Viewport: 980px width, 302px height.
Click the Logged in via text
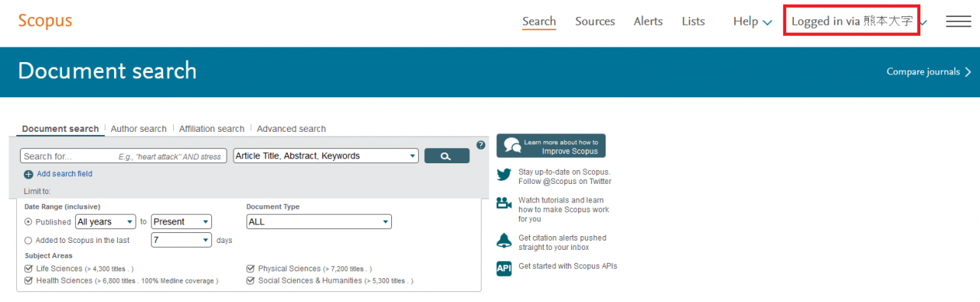(852, 21)
